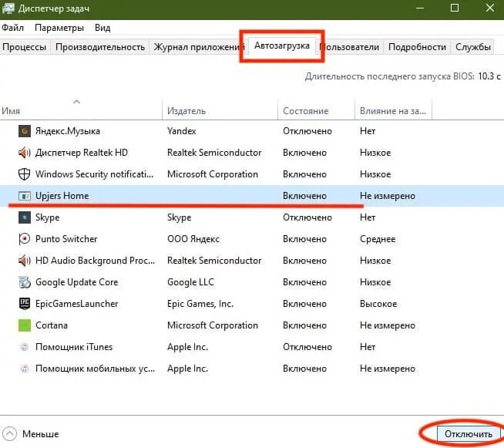Switch to the Процессы tab
Screen dimensions: 504x448
pyautogui.click(x=25, y=47)
